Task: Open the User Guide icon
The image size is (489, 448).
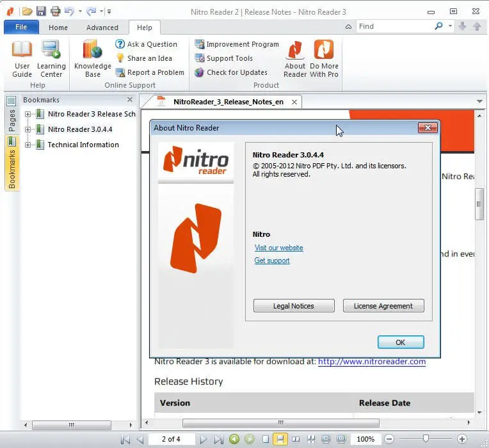Action: pyautogui.click(x=22, y=59)
